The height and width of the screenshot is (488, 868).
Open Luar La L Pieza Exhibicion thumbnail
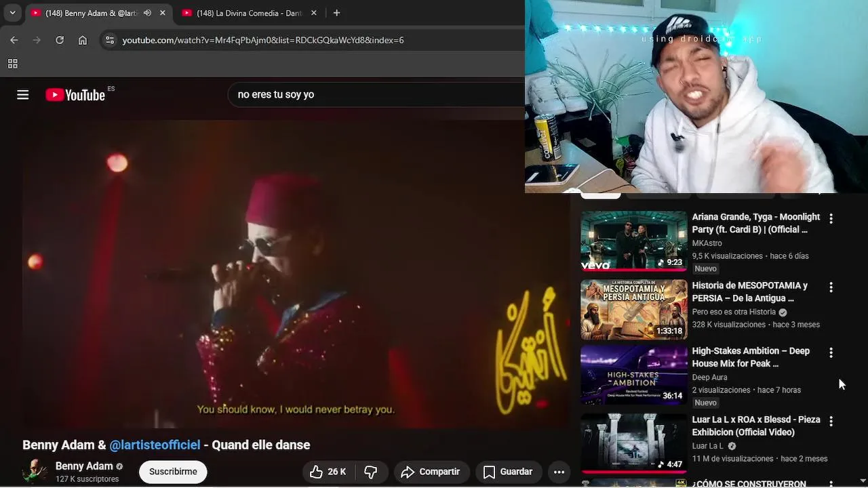[x=633, y=443]
